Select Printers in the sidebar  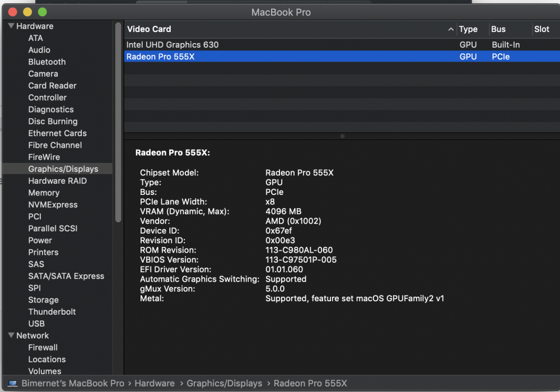coord(43,252)
